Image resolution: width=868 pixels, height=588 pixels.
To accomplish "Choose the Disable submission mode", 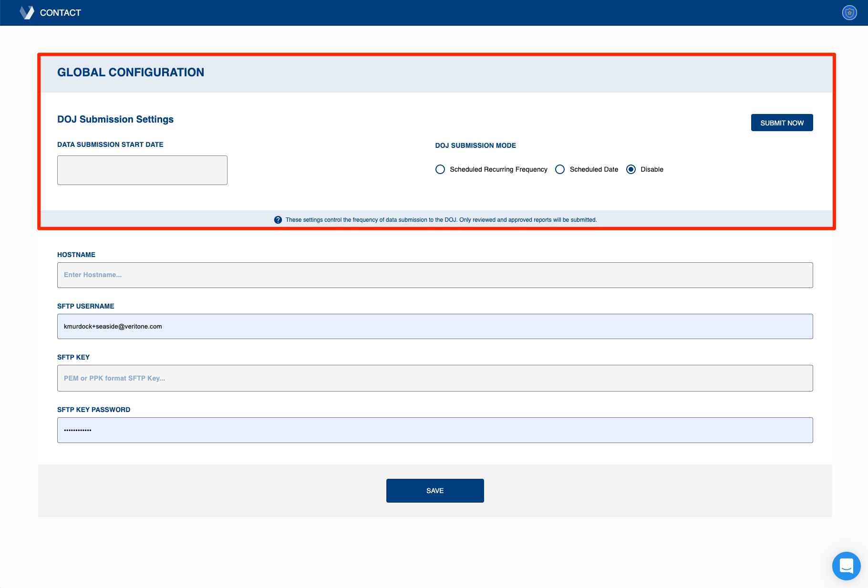I will point(631,169).
